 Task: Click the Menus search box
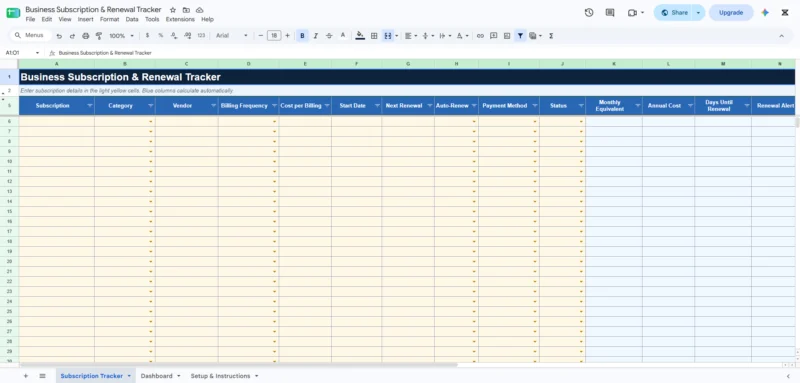click(x=31, y=36)
